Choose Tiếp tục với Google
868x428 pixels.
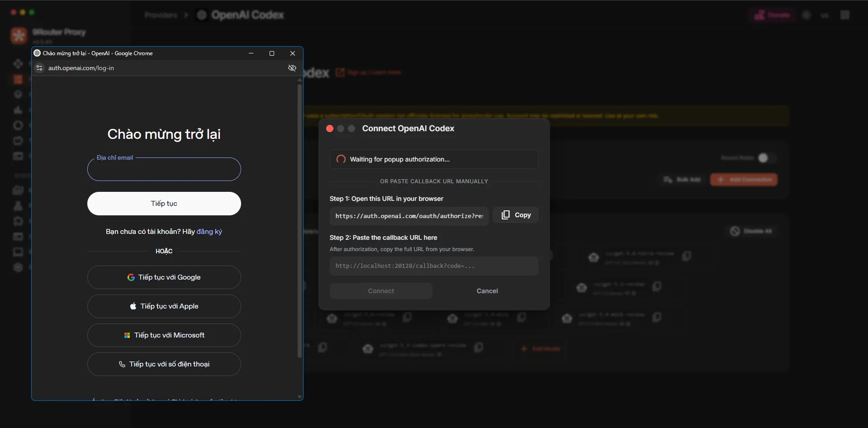(164, 277)
